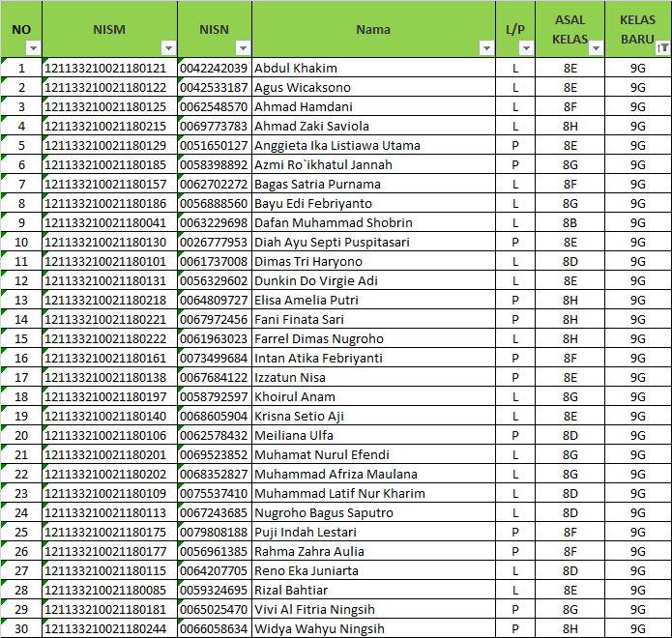Select NISM cell 121133210021180215
The width and height of the screenshot is (672, 638).
[109, 126]
